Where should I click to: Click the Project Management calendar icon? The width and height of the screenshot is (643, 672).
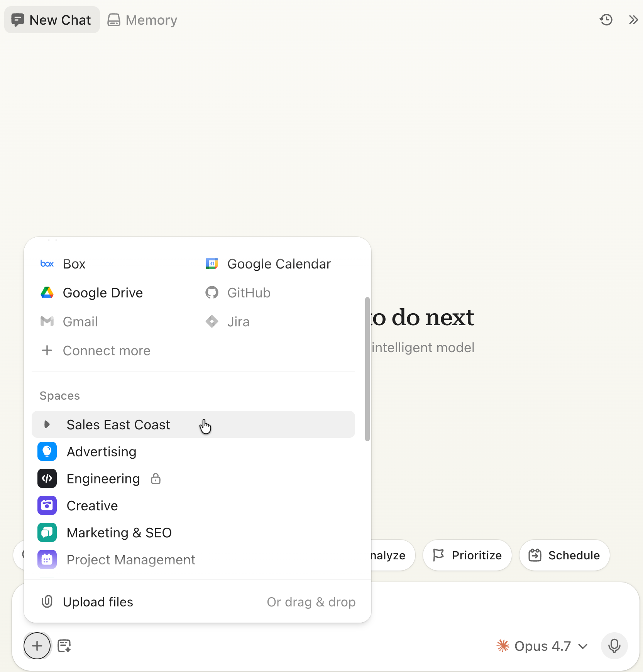[x=47, y=559]
